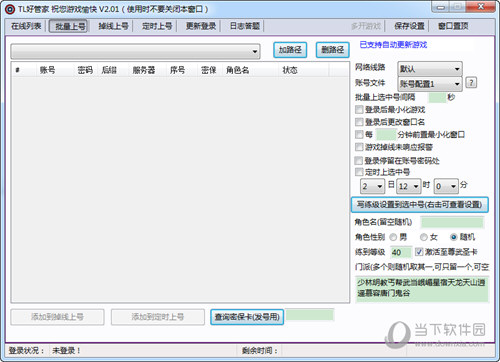
Task: Click the 多开游戏 button
Action: (366, 26)
